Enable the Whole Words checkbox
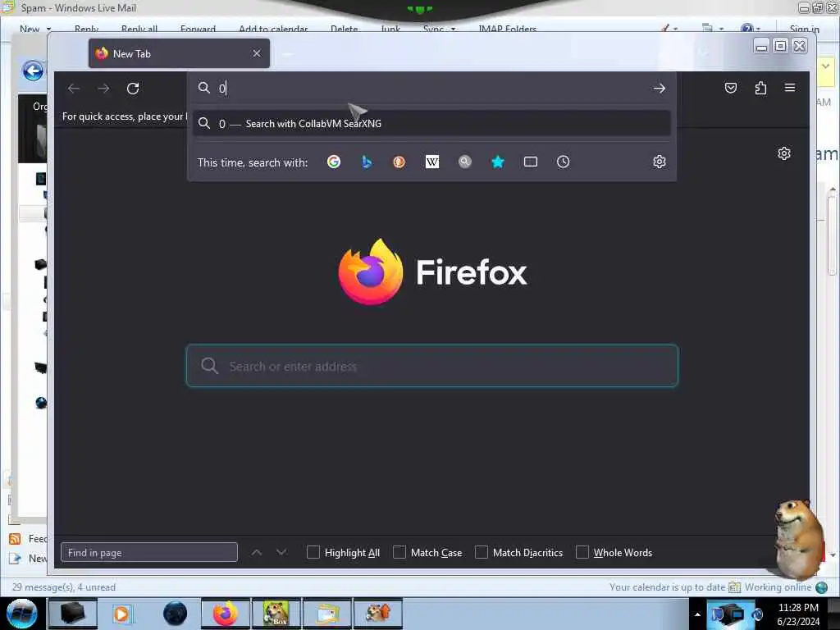The height and width of the screenshot is (630, 840). tap(582, 552)
